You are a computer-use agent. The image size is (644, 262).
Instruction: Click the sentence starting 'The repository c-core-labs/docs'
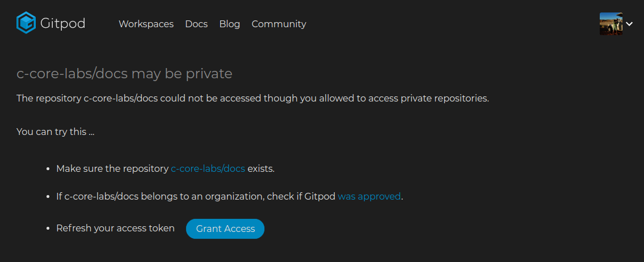point(252,99)
